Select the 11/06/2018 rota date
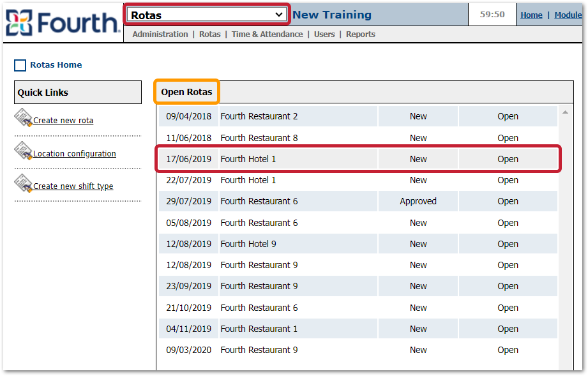 click(x=188, y=138)
